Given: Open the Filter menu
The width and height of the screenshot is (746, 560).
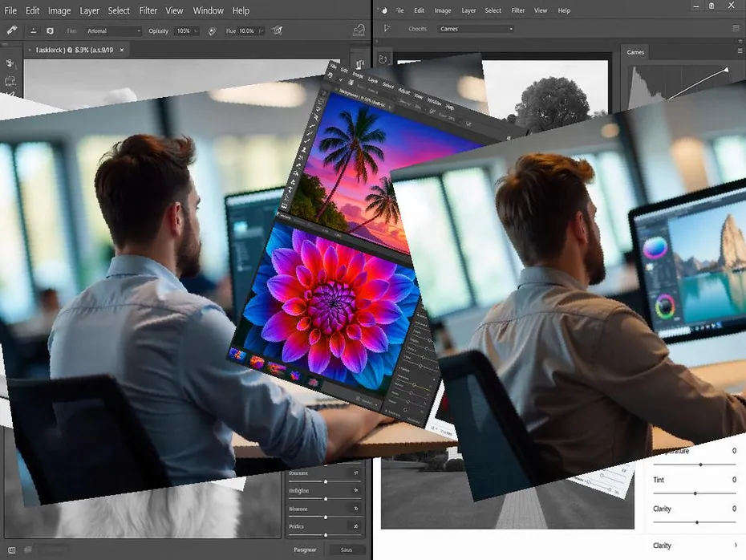Looking at the screenshot, I should 148,10.
